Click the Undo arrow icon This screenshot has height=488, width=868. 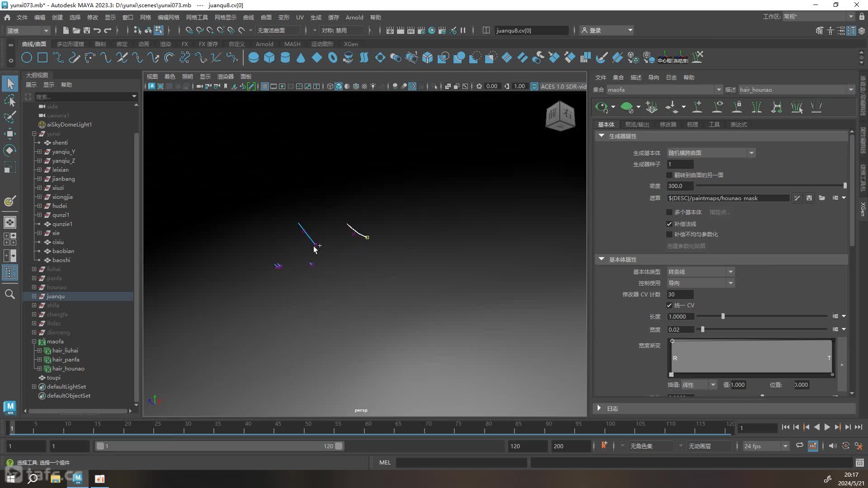(97, 30)
